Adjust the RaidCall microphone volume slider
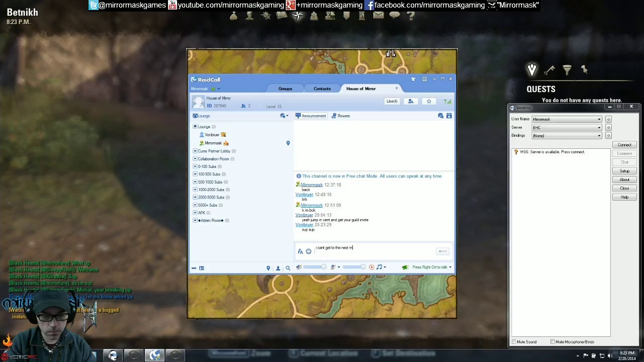Viewport: 644px width, 362px height. pos(354,267)
